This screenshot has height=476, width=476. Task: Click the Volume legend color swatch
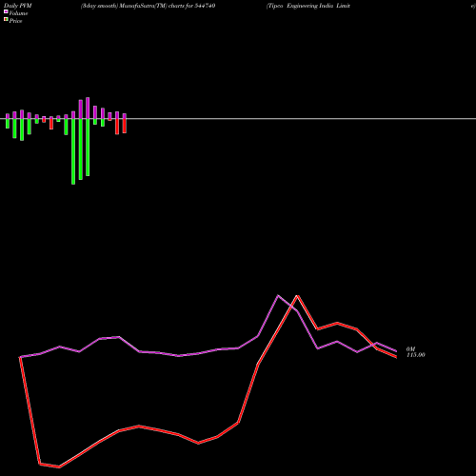6,11
